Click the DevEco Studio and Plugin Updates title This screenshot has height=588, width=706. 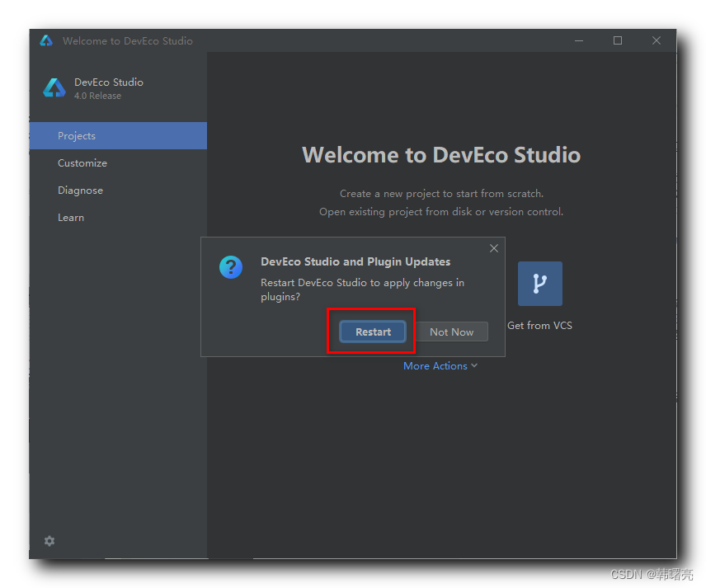355,261
